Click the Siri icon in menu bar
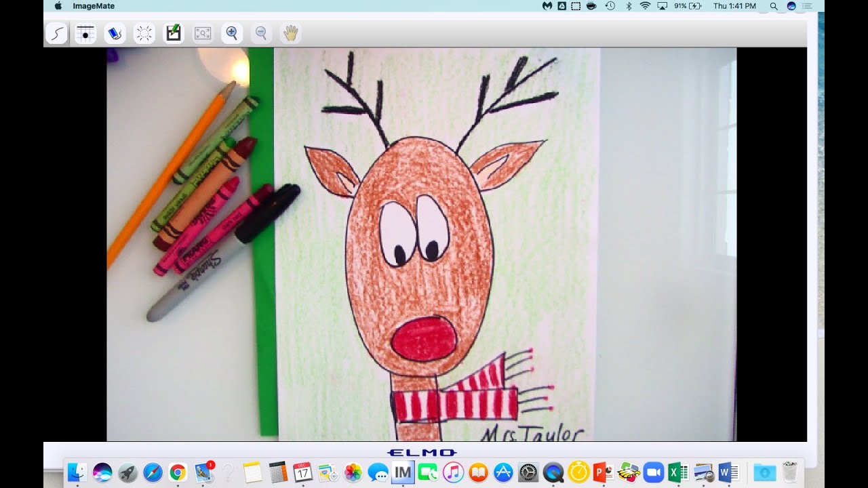This screenshot has height=488, width=868. coord(791,5)
